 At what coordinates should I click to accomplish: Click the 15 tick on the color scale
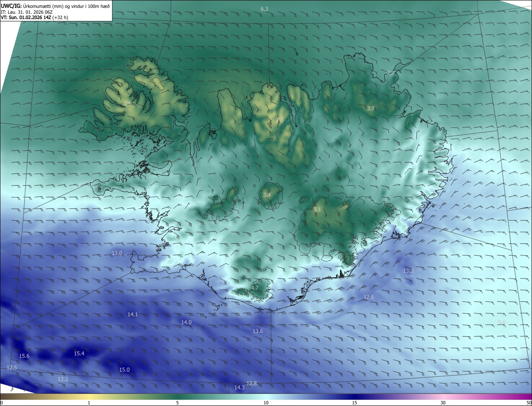(355, 403)
